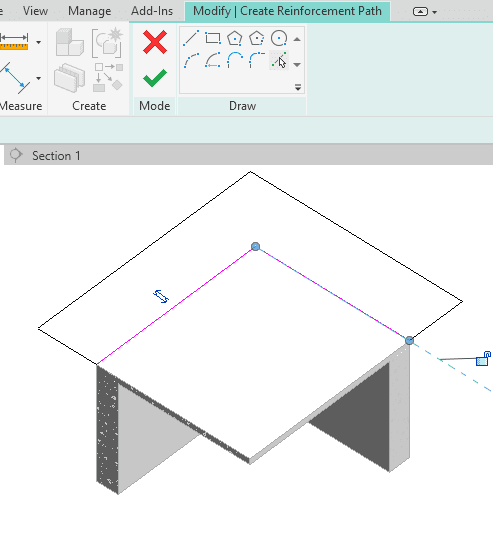The image size is (493, 539).
Task: Cancel edit mode with red X
Action: tap(155, 42)
